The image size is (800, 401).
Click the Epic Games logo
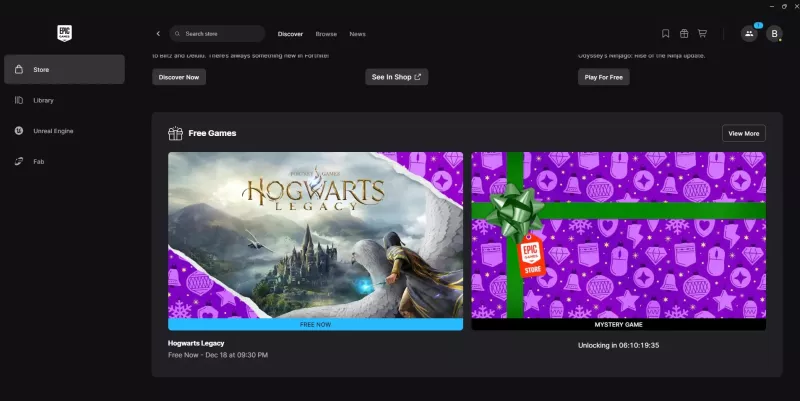tap(64, 33)
